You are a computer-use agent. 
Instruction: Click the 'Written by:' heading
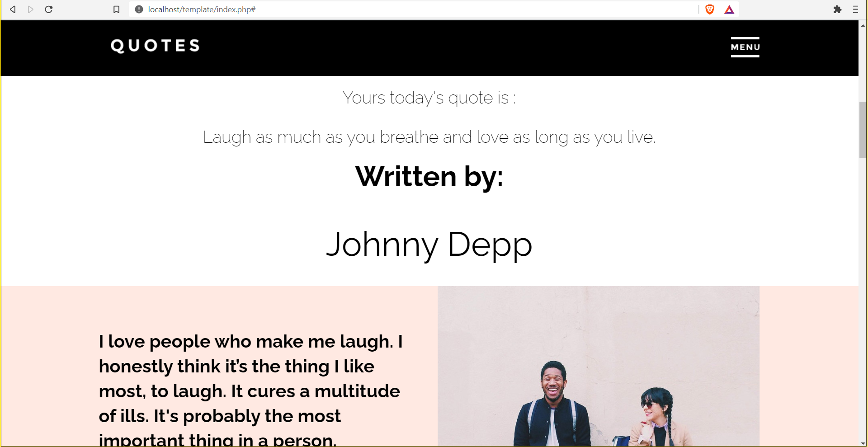click(429, 176)
